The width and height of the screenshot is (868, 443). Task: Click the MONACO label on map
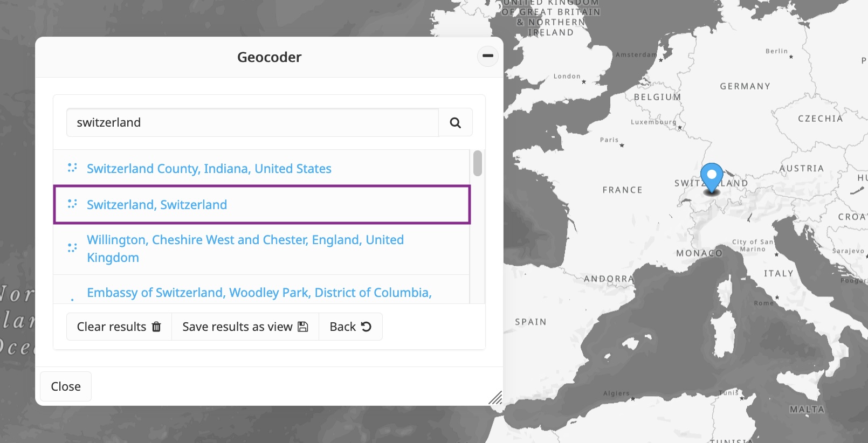(x=699, y=253)
